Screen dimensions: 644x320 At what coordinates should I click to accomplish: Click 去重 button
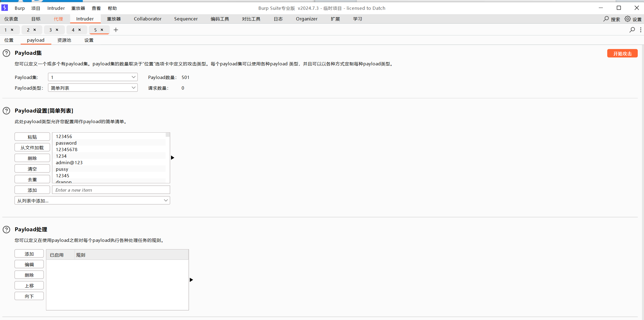(x=32, y=179)
